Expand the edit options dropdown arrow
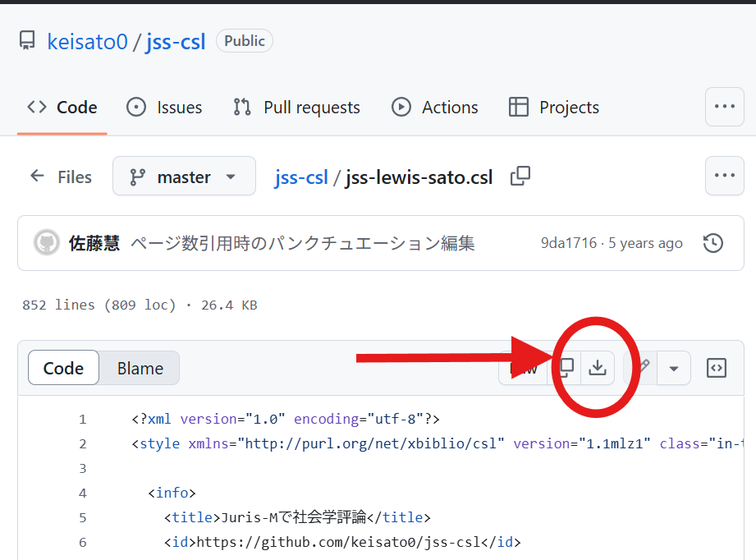Image resolution: width=756 pixels, height=560 pixels. pos(674,369)
